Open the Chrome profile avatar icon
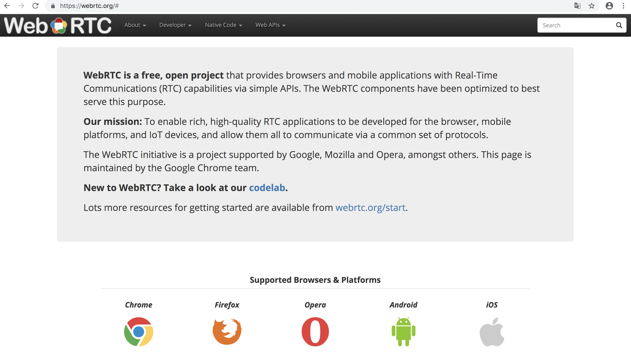Viewport: 631px width, 364px height. [609, 6]
